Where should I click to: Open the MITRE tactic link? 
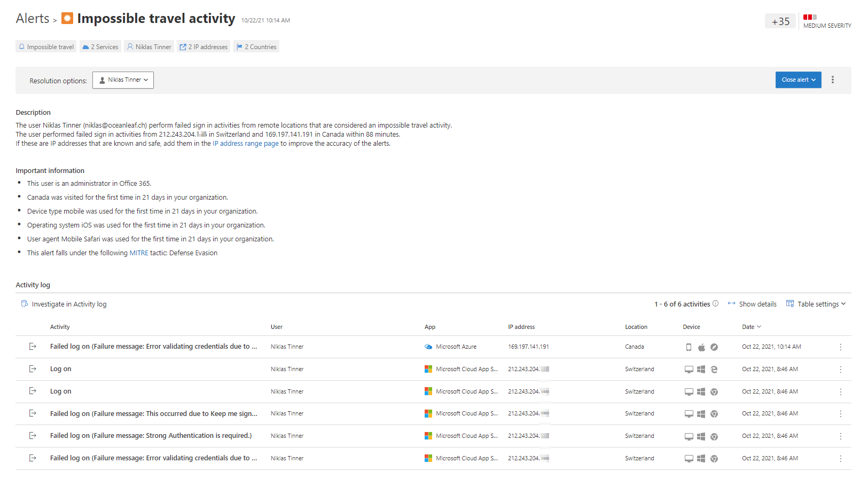pos(139,253)
